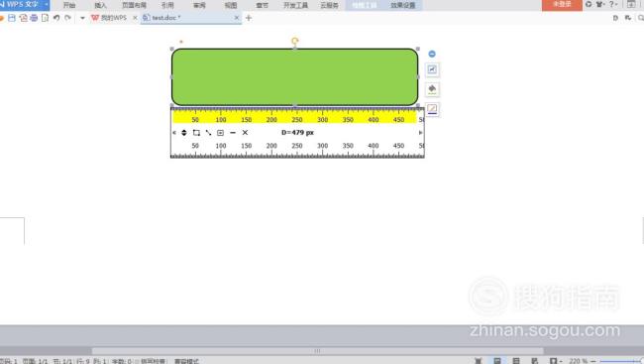Open the 云服务 ribbon tab

329,5
